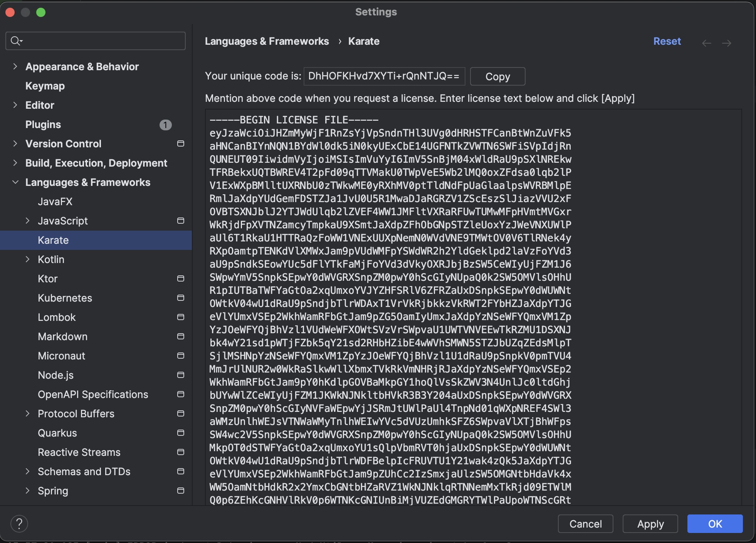This screenshot has width=756, height=543.
Task: Expand the Protocol Buffers node
Action: [x=27, y=413]
